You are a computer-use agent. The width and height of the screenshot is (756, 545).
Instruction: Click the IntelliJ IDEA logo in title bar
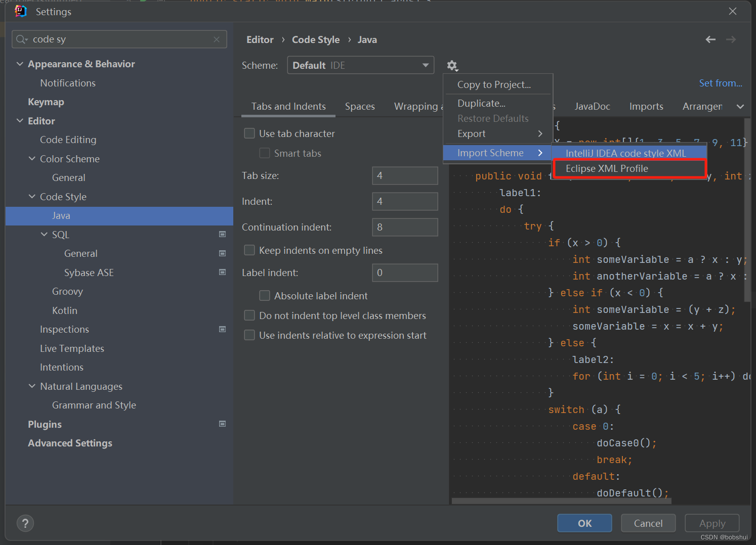click(21, 11)
